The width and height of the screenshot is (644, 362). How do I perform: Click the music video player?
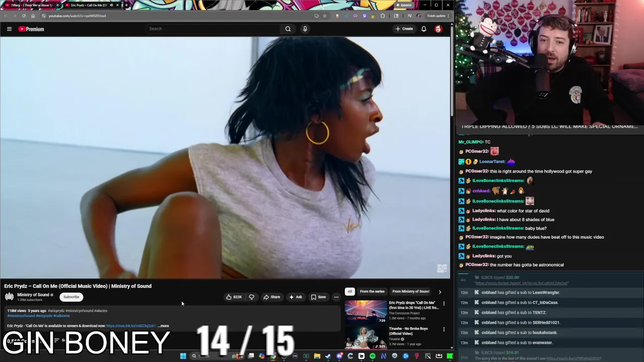coord(225,157)
